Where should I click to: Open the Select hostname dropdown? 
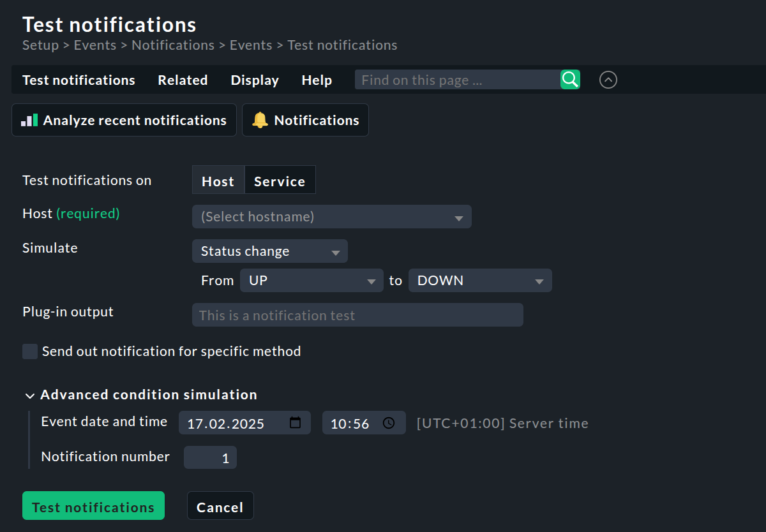tap(331, 216)
